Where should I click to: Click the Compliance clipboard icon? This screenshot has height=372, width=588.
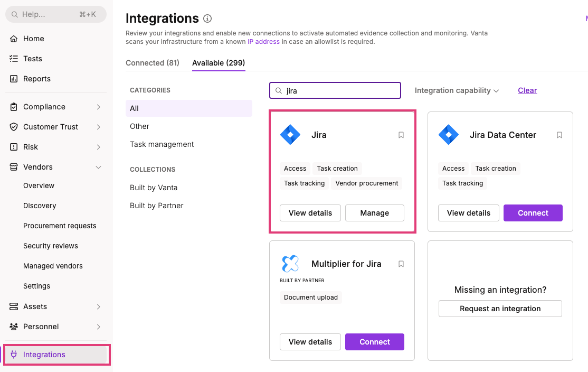(x=14, y=107)
